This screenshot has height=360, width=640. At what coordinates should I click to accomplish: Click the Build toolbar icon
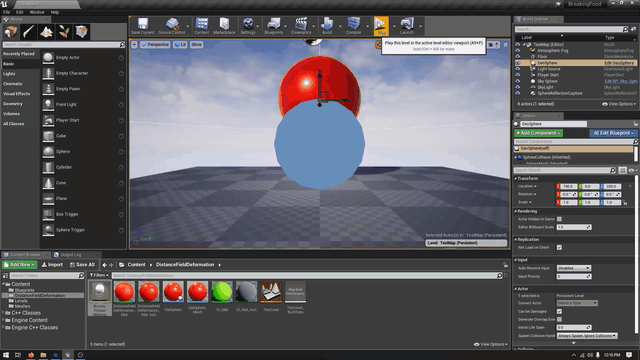[327, 26]
